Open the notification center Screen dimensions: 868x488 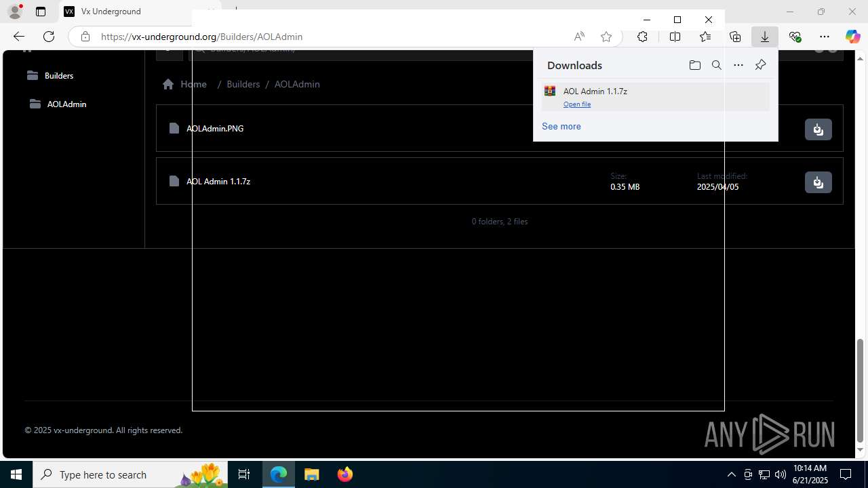[x=846, y=474]
